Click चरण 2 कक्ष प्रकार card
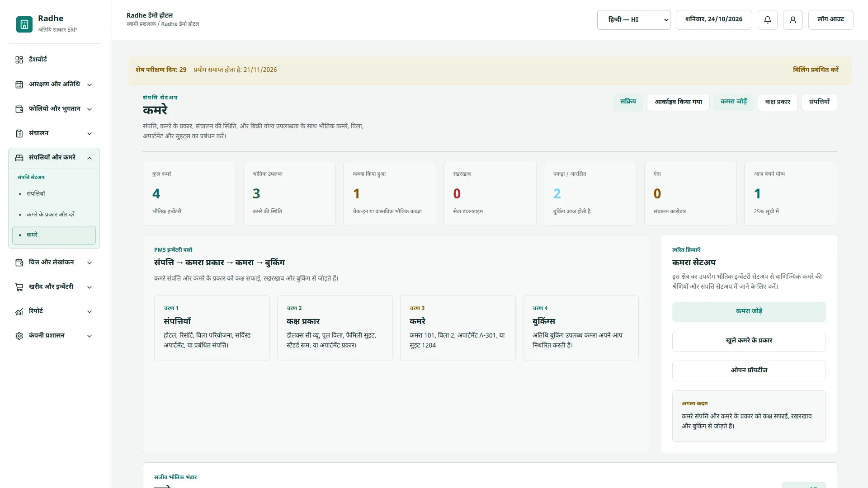 click(x=335, y=328)
